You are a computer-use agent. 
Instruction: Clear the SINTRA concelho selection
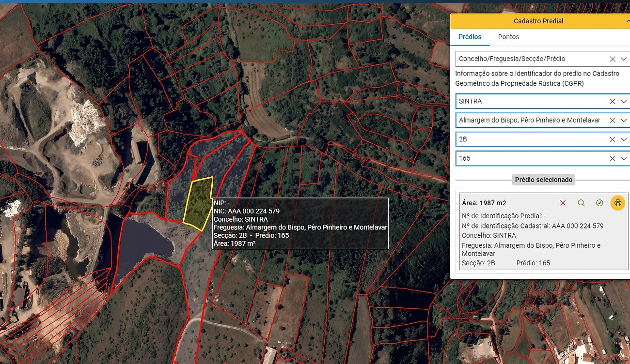tap(612, 102)
